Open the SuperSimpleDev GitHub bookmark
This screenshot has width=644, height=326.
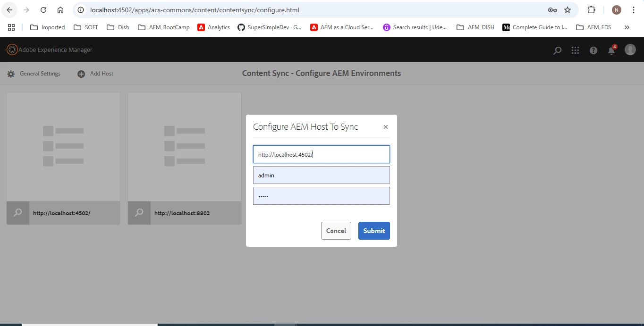270,27
